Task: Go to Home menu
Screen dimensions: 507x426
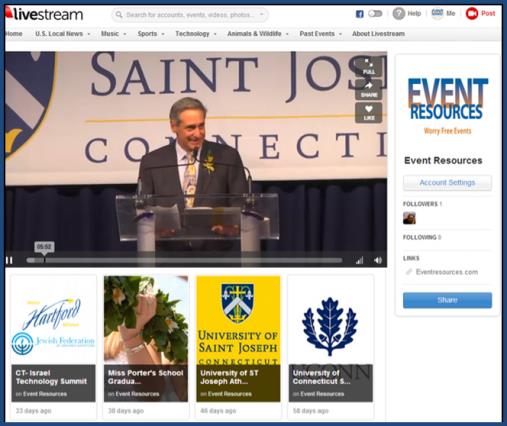Action: click(x=14, y=34)
